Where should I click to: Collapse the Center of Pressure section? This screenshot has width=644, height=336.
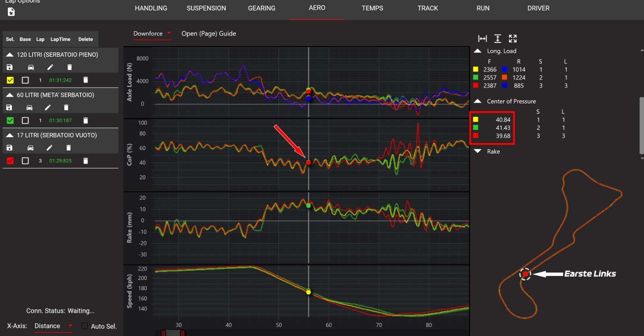pos(478,101)
